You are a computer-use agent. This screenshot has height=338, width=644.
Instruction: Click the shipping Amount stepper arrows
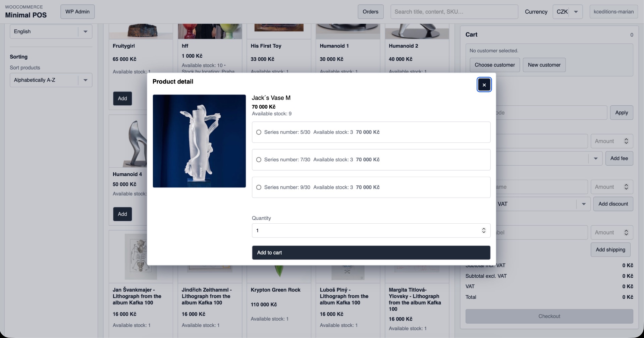pyautogui.click(x=626, y=232)
